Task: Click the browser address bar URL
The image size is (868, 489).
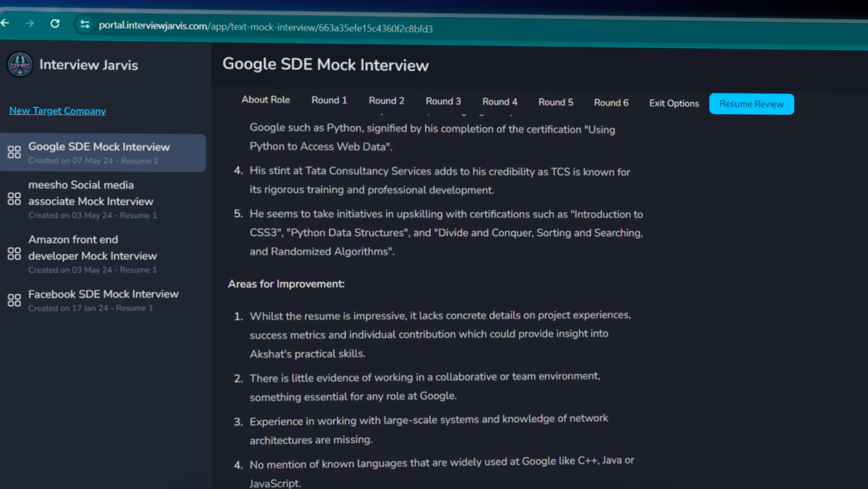Action: 265,27
